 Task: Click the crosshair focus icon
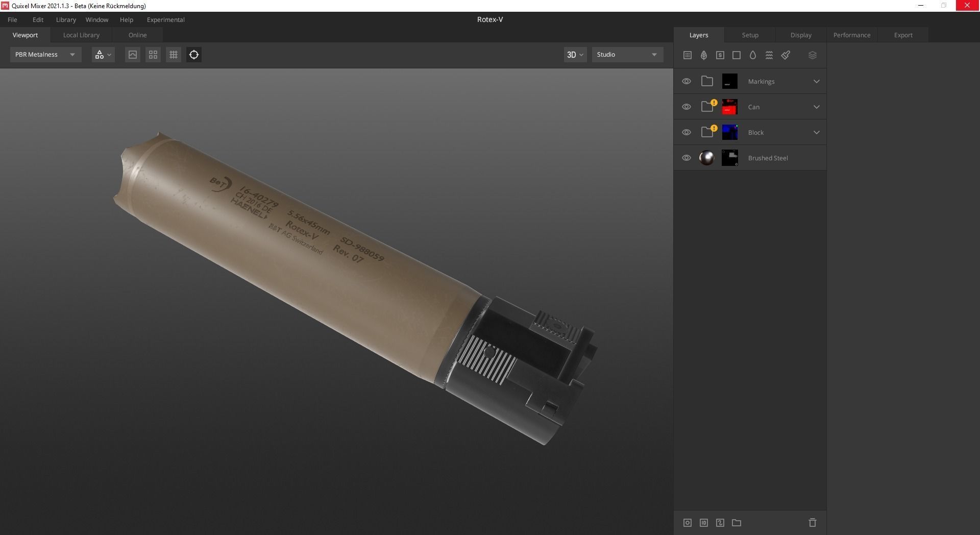(194, 55)
